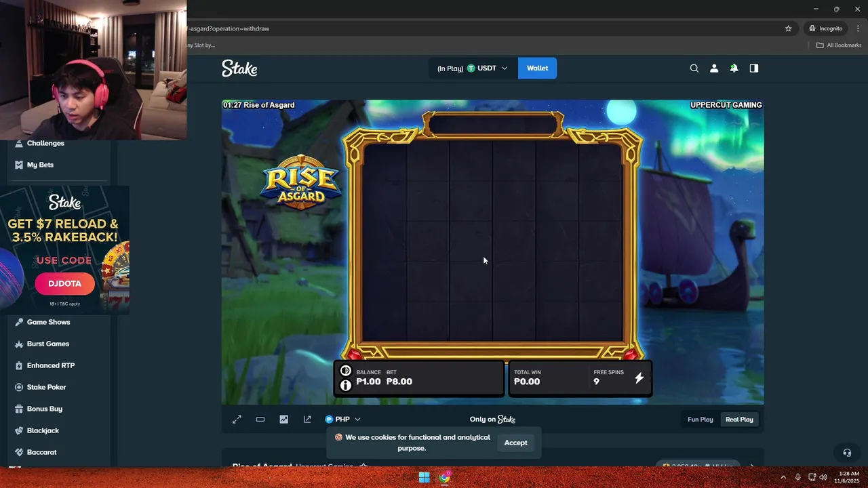This screenshot has height=488, width=868.
Task: Accept the cookies notice
Action: (515, 443)
